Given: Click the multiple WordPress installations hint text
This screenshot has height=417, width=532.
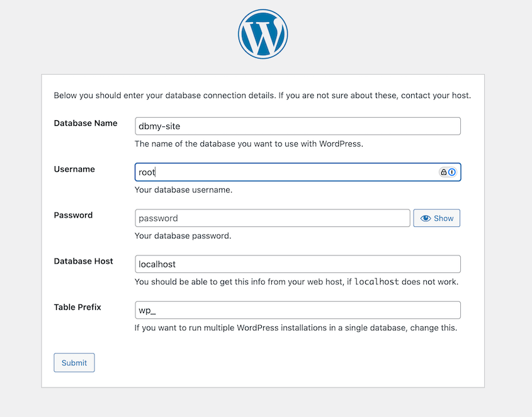Looking at the screenshot, I should click(295, 328).
